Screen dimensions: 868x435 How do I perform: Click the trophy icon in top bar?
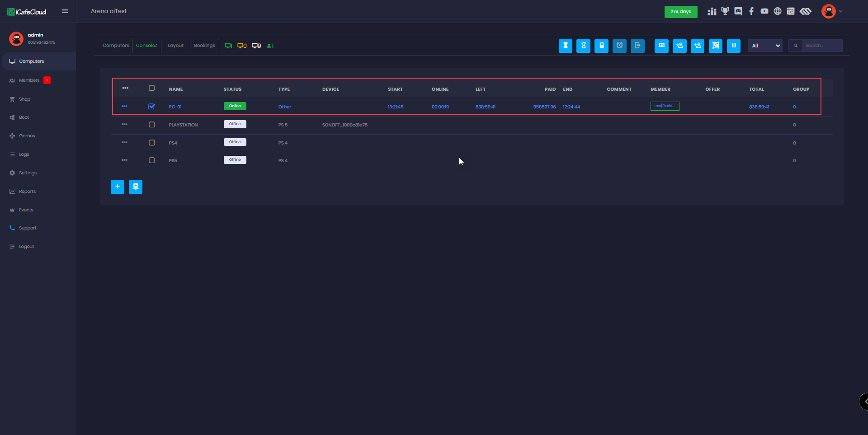pos(725,11)
